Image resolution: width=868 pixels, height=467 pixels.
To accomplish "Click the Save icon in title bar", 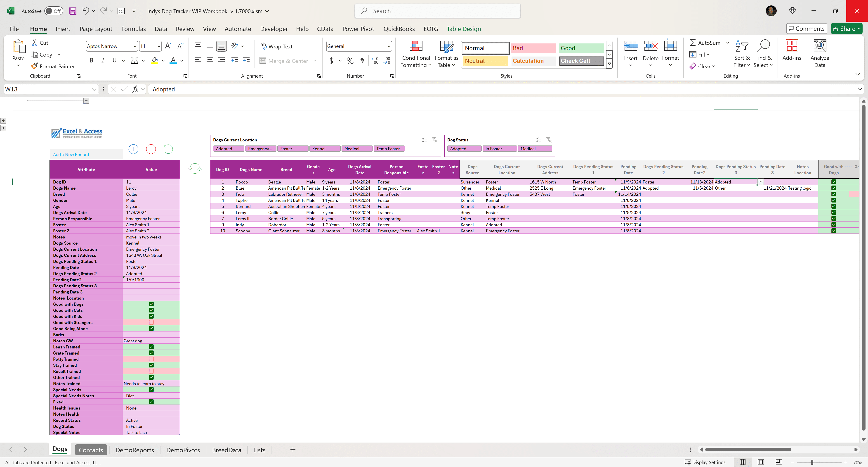I will 73,11.
